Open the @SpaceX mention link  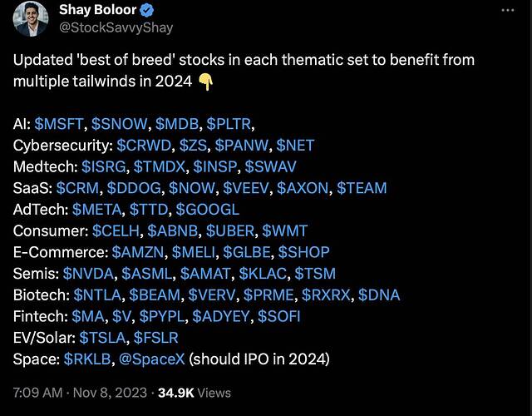pos(152,359)
